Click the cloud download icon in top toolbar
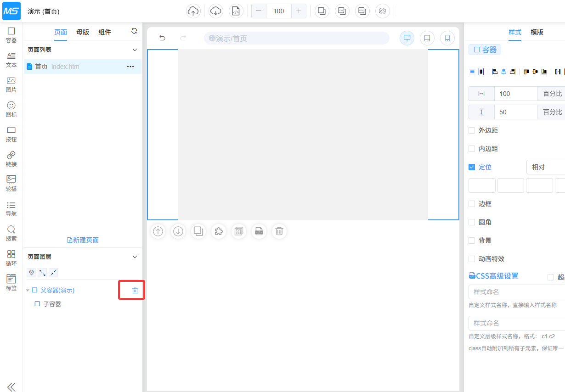 click(x=215, y=11)
